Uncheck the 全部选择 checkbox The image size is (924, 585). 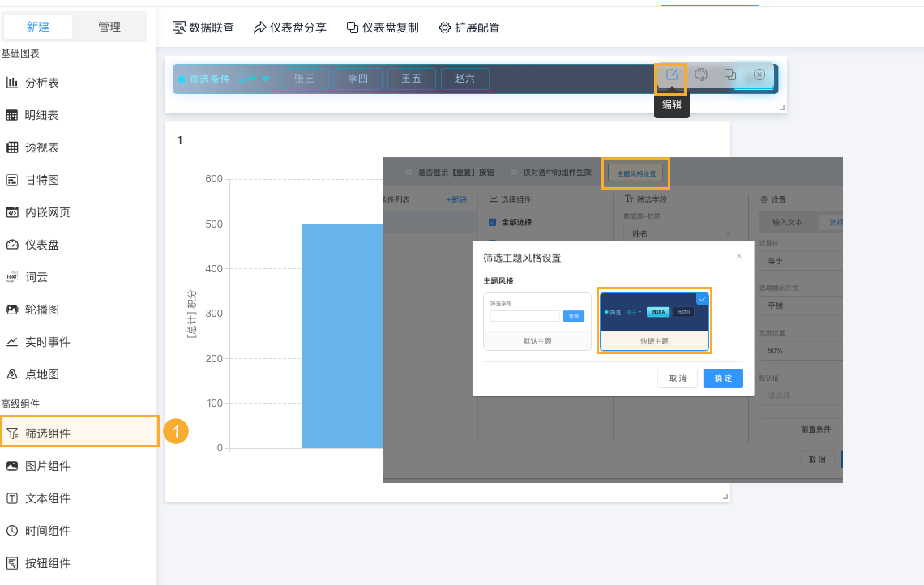click(492, 222)
